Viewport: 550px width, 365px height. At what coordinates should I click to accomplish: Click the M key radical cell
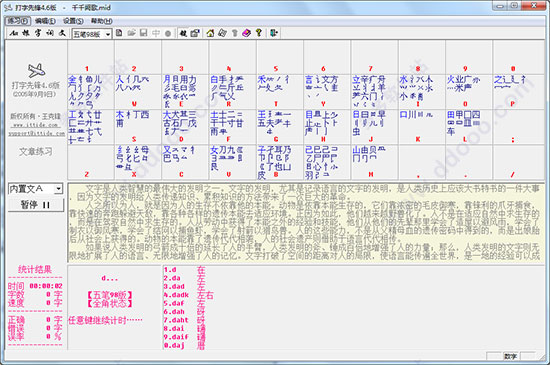click(x=375, y=162)
